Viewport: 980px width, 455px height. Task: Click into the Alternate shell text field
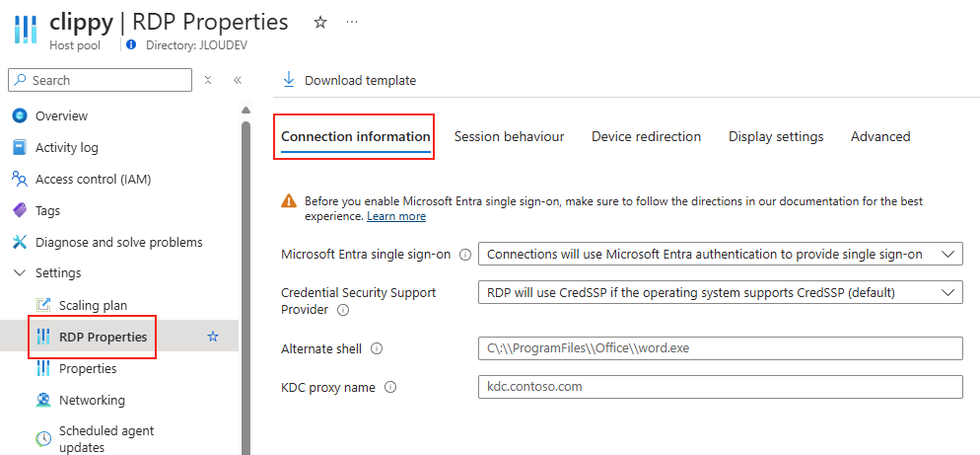click(720, 348)
